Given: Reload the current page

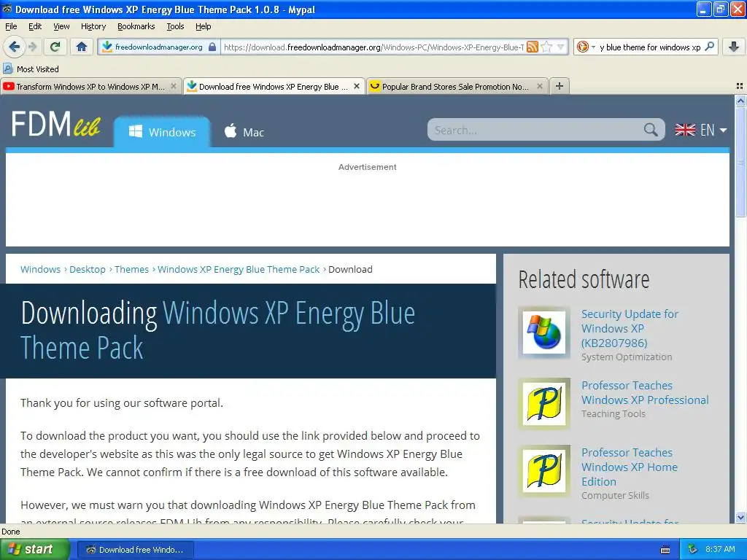Looking at the screenshot, I should coord(55,47).
